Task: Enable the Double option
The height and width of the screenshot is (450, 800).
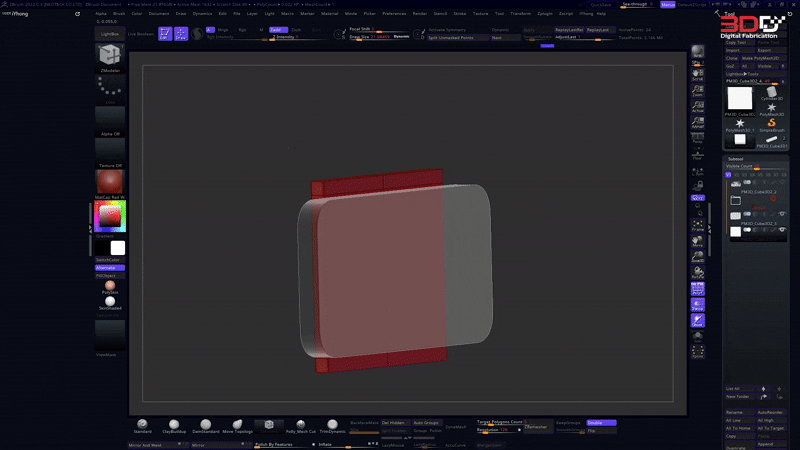Action: coord(601,423)
